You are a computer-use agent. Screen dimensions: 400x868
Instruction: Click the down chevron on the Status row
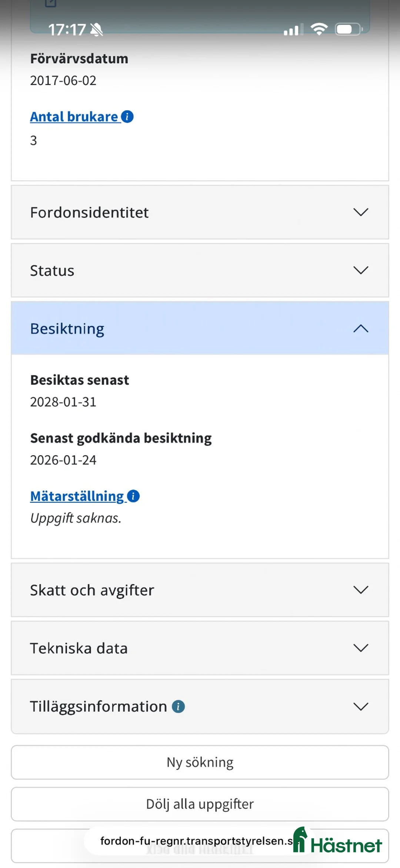(x=361, y=270)
